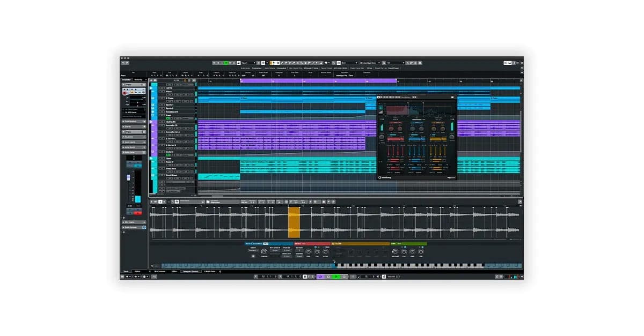644x336 pixels.
Task: Open the 1/16 quantize preset dropdown
Action: [x=395, y=63]
